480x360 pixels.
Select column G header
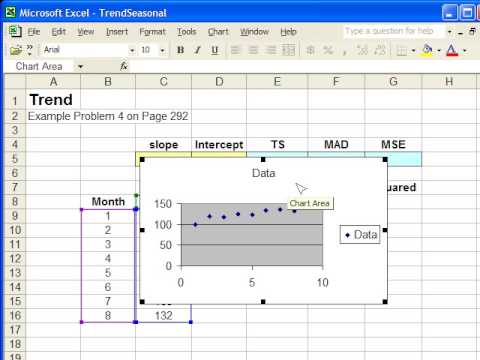393,81
